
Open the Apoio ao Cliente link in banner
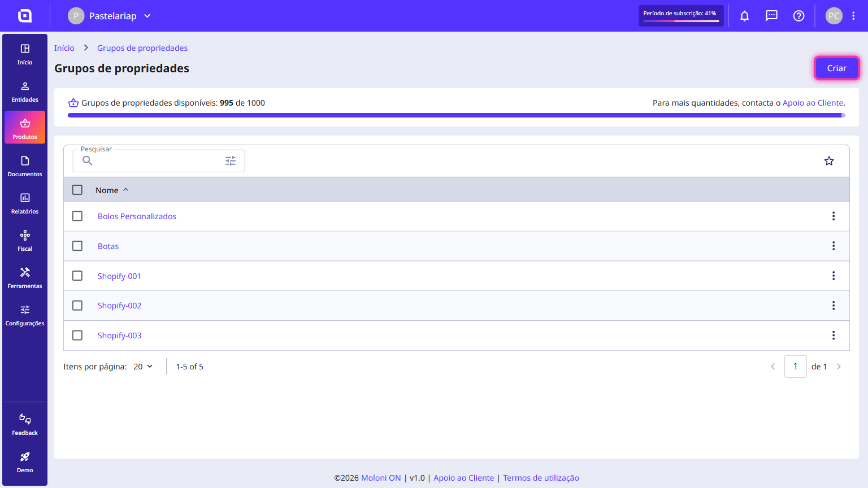coord(814,103)
